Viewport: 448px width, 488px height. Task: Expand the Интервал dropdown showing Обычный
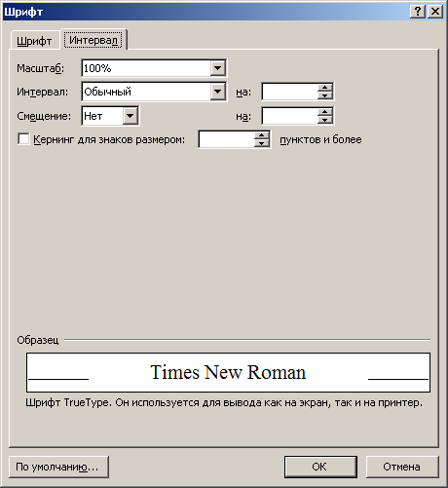217,92
